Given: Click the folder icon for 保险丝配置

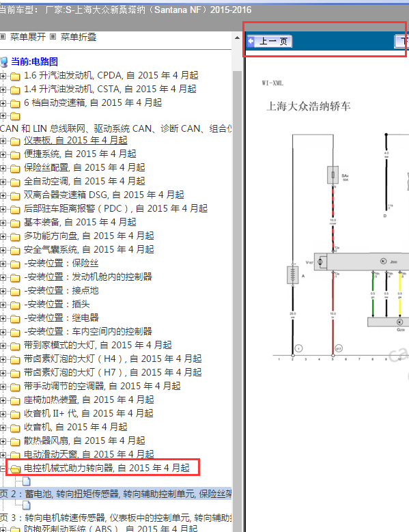Looking at the screenshot, I should 15,168.
